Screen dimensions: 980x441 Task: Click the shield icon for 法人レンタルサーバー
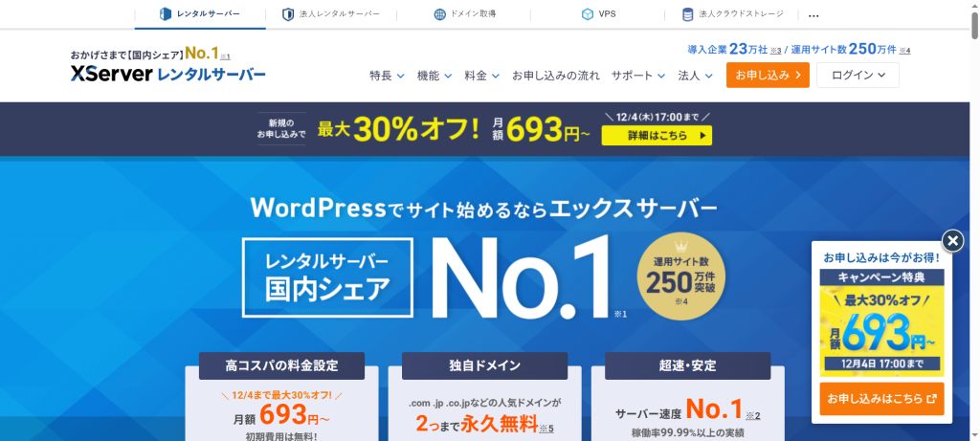click(x=287, y=13)
